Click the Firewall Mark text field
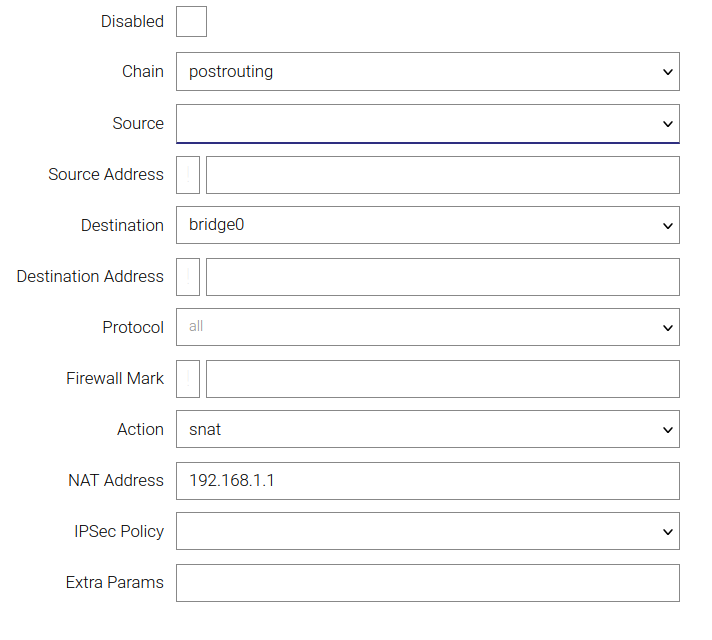The height and width of the screenshot is (640, 712). 442,379
